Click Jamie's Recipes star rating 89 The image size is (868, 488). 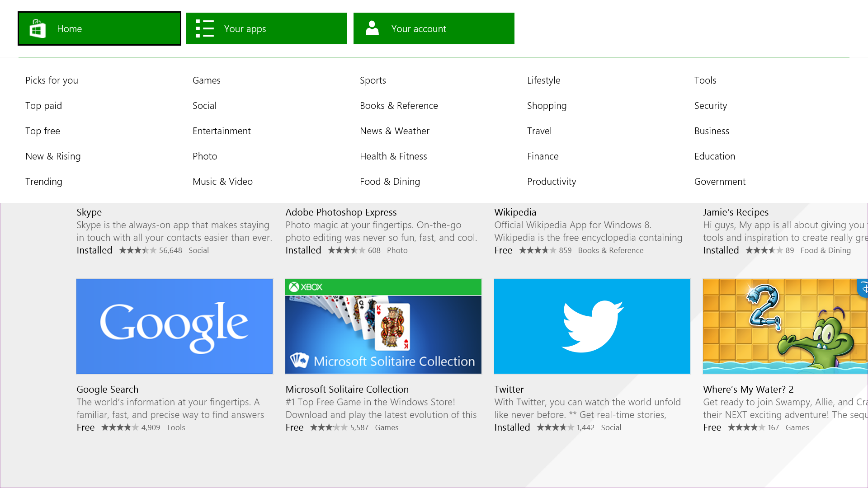click(764, 250)
